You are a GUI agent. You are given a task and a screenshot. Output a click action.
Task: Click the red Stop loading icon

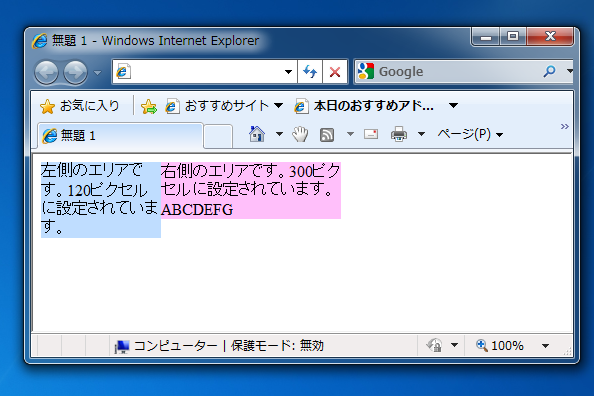[335, 72]
